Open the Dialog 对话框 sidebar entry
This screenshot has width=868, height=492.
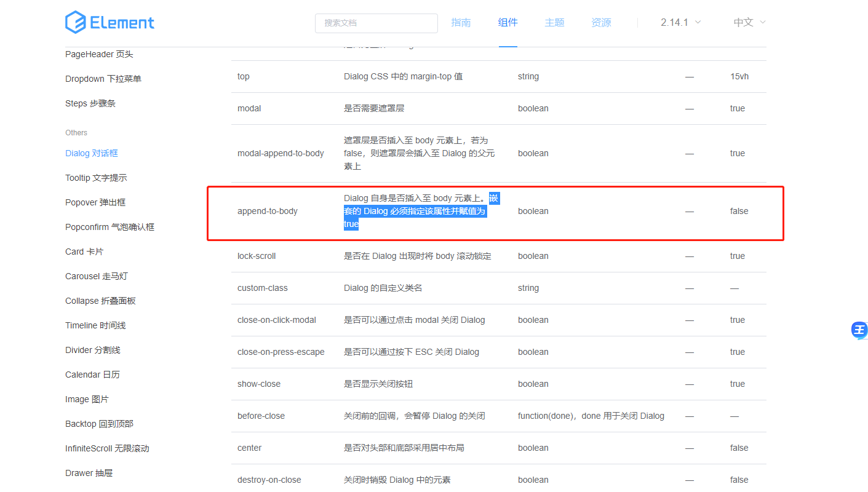[91, 153]
